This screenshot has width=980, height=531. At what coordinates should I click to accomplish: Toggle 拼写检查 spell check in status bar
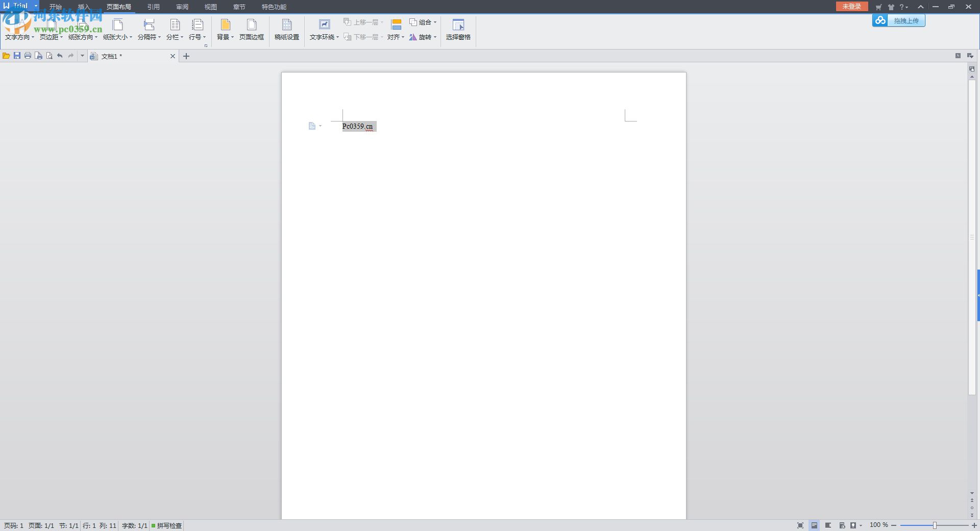(166, 525)
